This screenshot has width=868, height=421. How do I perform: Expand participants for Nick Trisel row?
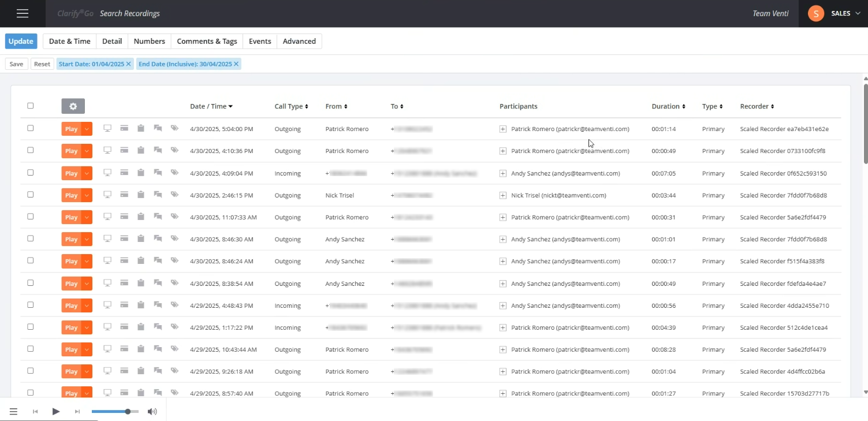(503, 195)
